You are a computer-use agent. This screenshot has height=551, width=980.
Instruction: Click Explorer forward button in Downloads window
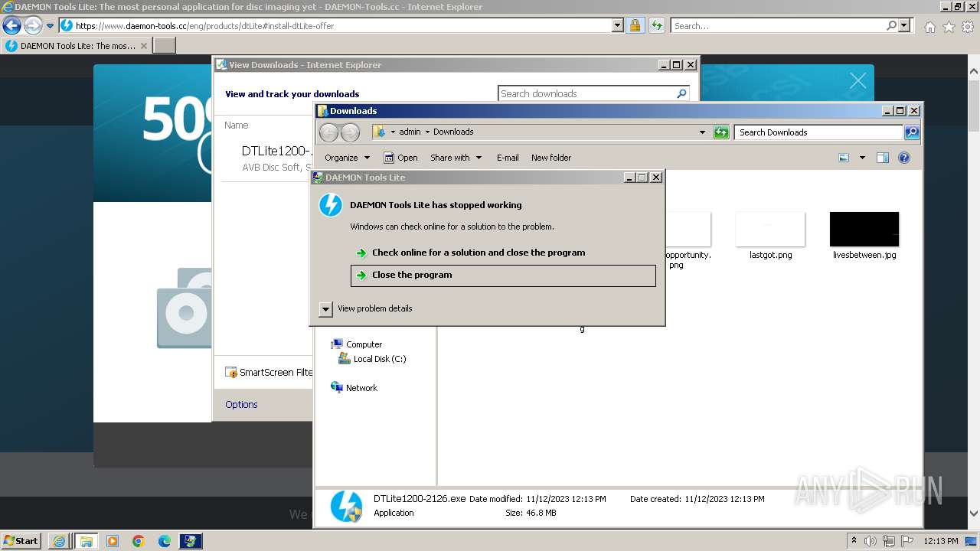(350, 132)
